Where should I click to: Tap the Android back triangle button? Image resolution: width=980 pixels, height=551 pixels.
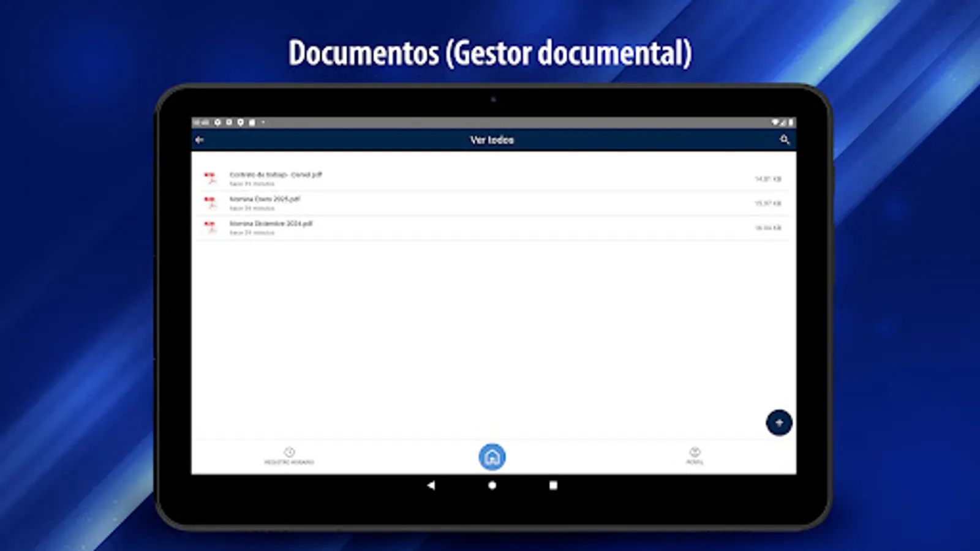coord(431,484)
